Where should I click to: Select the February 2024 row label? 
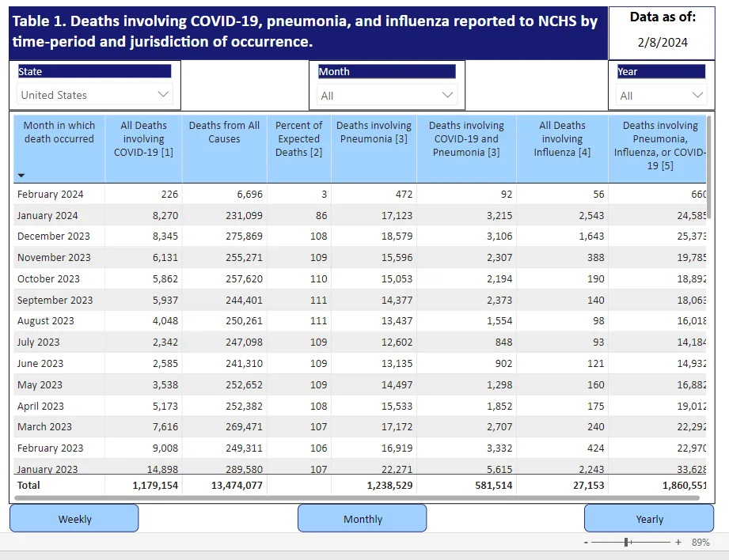[50, 195]
